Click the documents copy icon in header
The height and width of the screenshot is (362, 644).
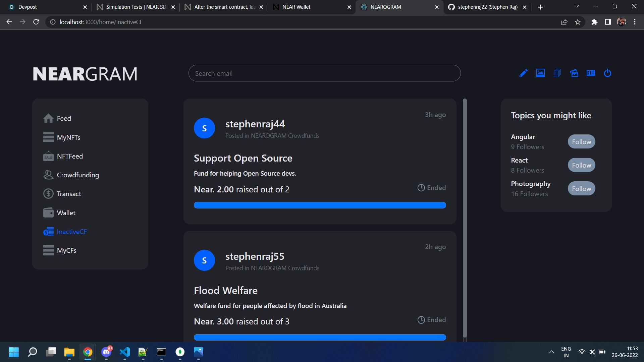(557, 73)
